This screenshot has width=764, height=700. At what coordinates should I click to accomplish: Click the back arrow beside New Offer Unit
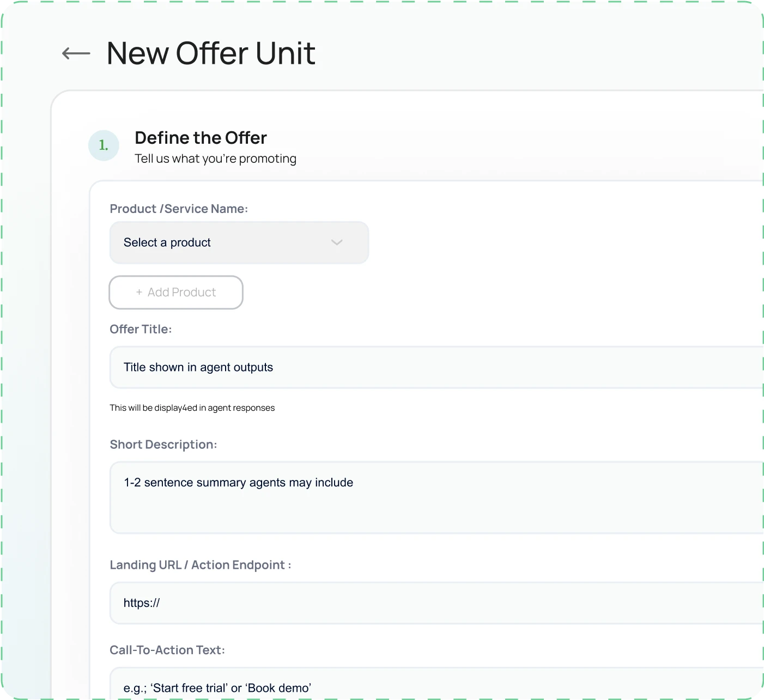click(x=76, y=53)
